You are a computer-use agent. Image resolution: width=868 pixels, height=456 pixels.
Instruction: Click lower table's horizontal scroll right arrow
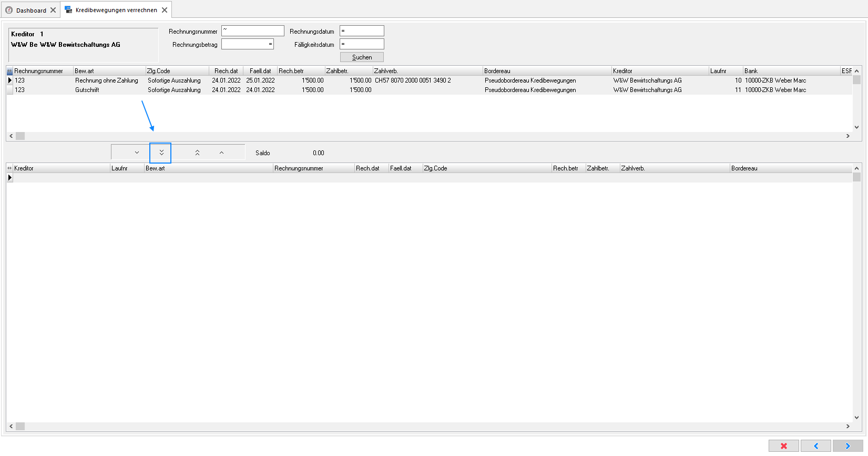tap(847, 427)
